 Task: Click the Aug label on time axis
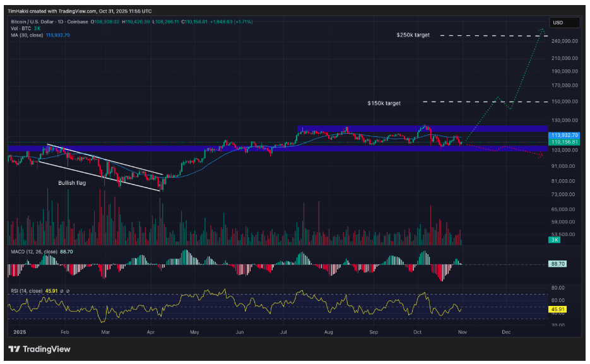coord(329,332)
